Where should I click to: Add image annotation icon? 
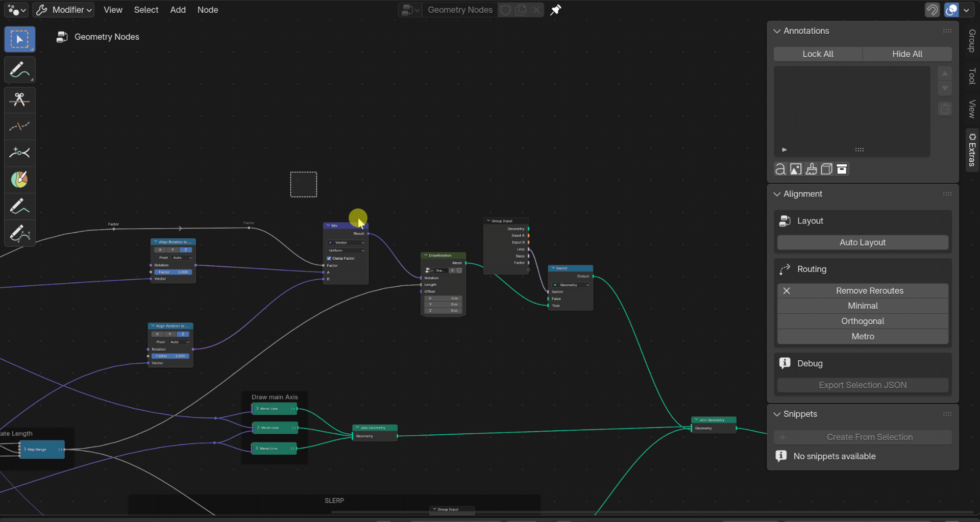click(x=796, y=169)
